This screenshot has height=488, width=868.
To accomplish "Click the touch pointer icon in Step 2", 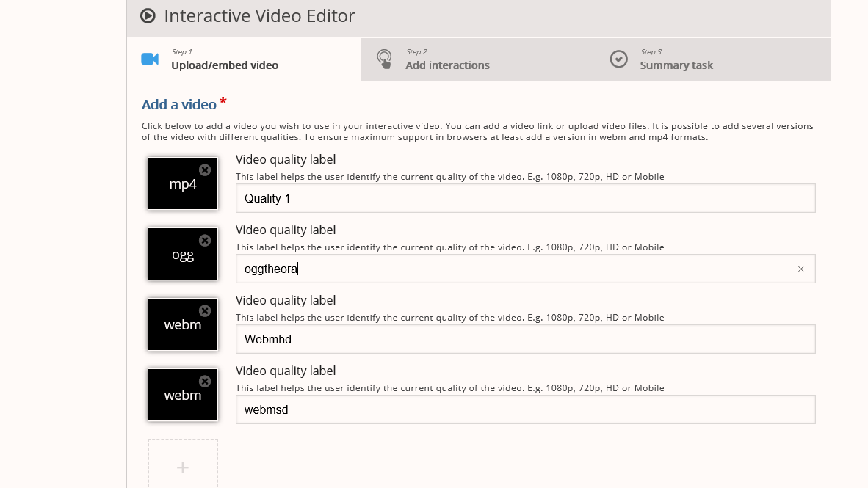I will point(384,59).
